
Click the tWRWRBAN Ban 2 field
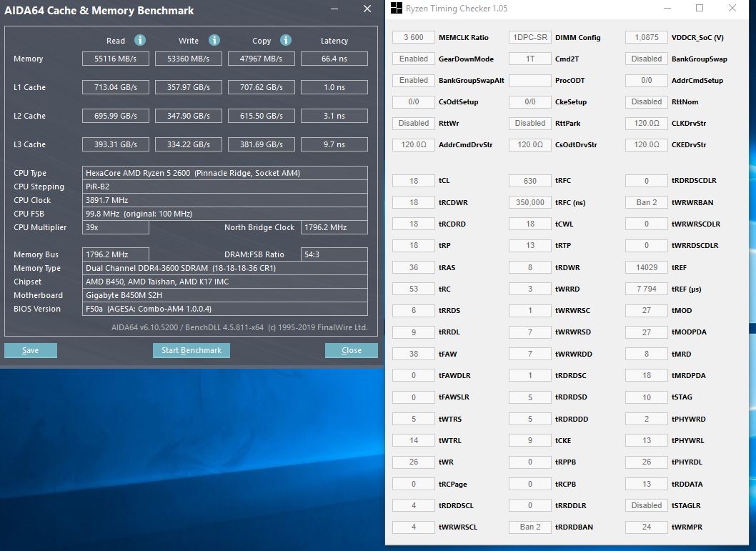click(x=647, y=202)
